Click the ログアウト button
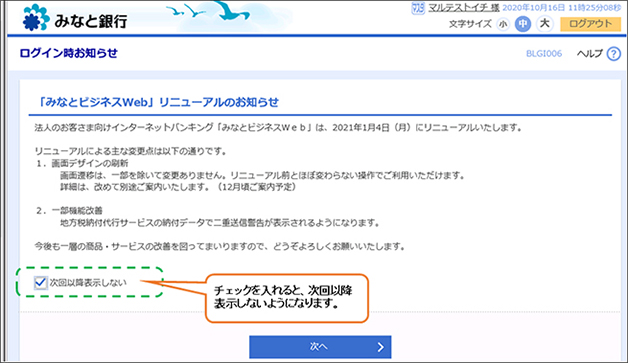Image resolution: width=628 pixels, height=363 pixels. coord(590,24)
